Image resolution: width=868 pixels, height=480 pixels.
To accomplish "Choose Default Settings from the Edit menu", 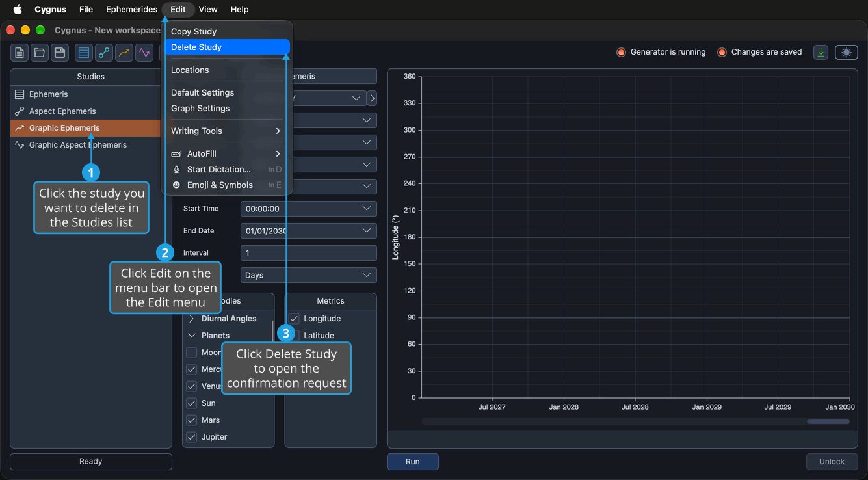I will (227, 93).
